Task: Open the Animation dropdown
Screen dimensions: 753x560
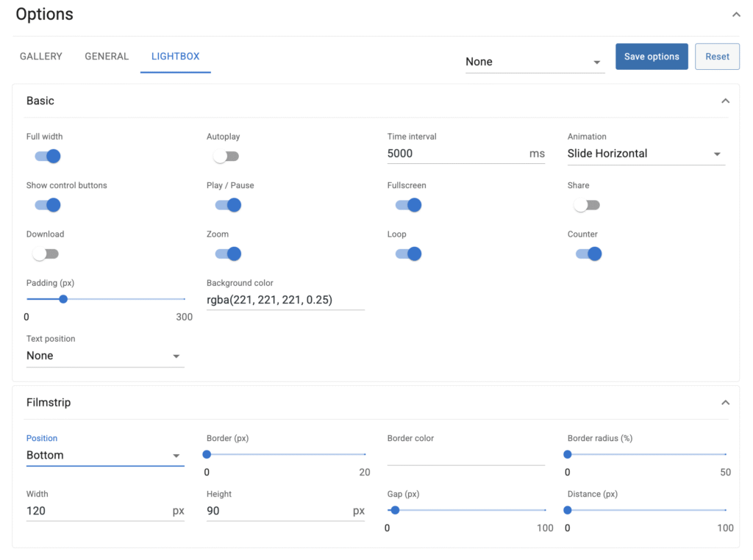Action: tap(645, 154)
